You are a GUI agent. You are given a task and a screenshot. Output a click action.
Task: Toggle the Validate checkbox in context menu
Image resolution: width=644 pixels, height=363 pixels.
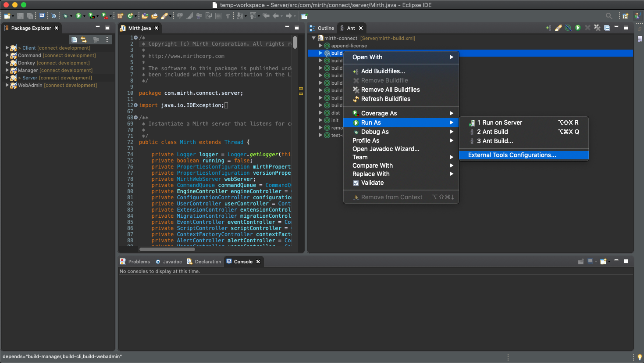356,183
